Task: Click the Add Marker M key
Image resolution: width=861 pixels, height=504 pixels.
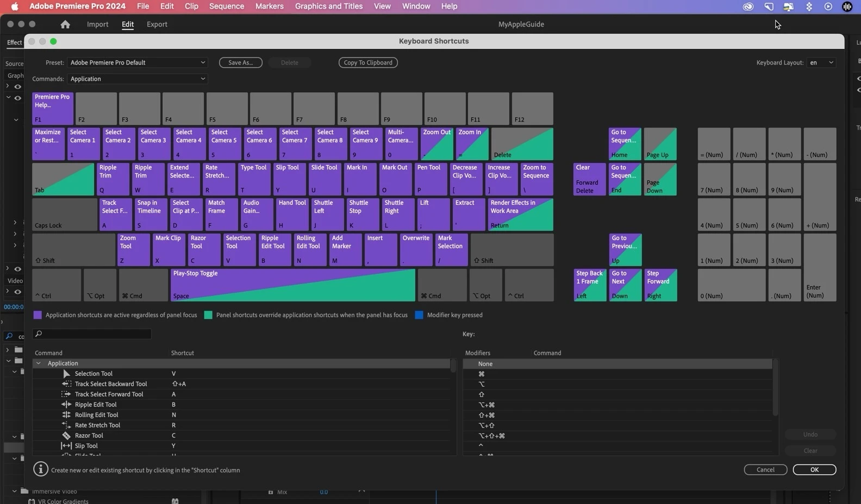Action: tap(346, 250)
